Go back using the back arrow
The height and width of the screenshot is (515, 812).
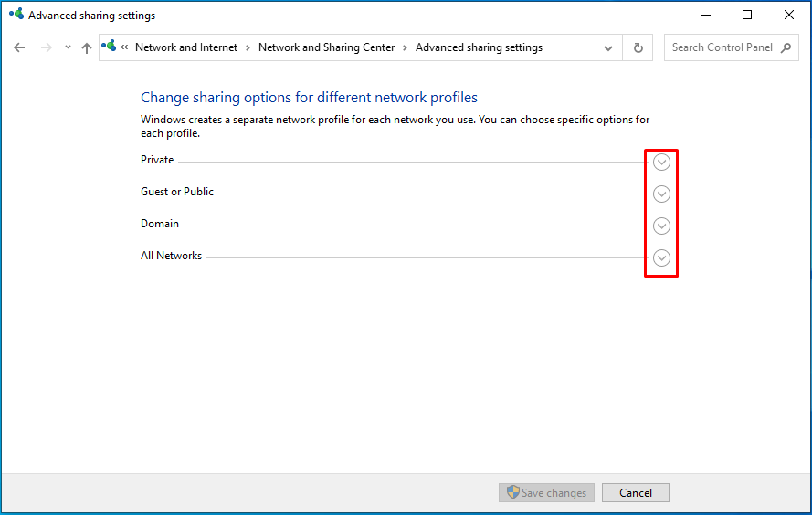19,47
